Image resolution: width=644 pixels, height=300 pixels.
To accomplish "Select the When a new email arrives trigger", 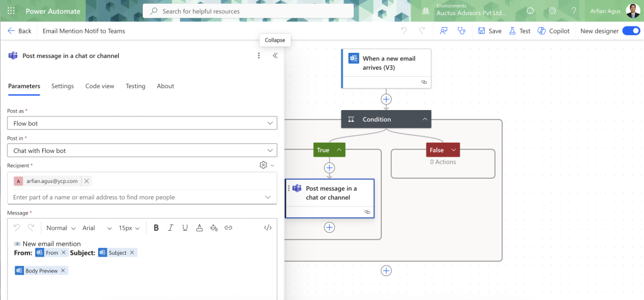I will pos(386,69).
